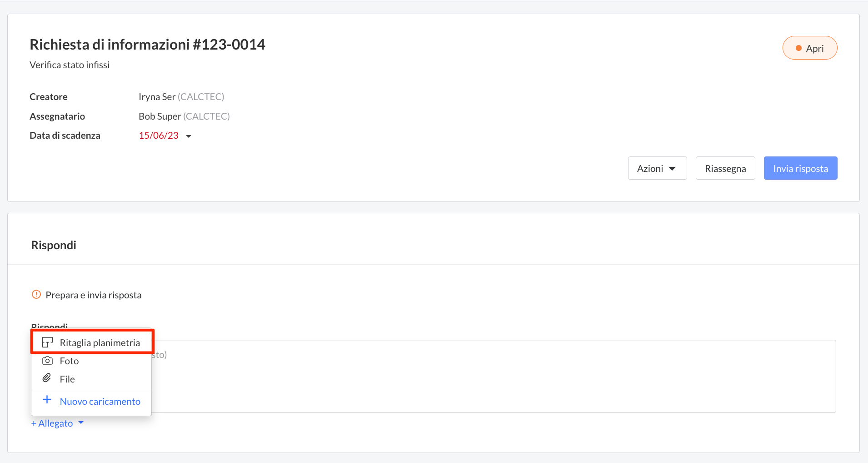
Task: Click the Ritaglia planimetria crop icon
Action: [x=47, y=342]
